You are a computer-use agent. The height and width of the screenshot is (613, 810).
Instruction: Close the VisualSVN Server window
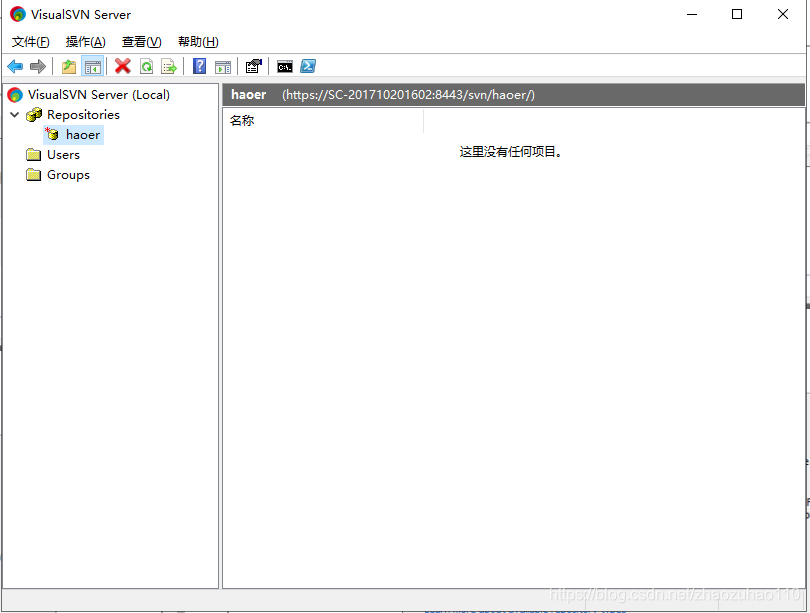coord(783,14)
